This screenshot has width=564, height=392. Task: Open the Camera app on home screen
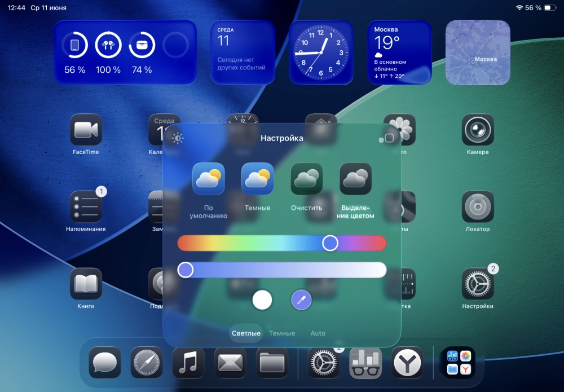(478, 130)
